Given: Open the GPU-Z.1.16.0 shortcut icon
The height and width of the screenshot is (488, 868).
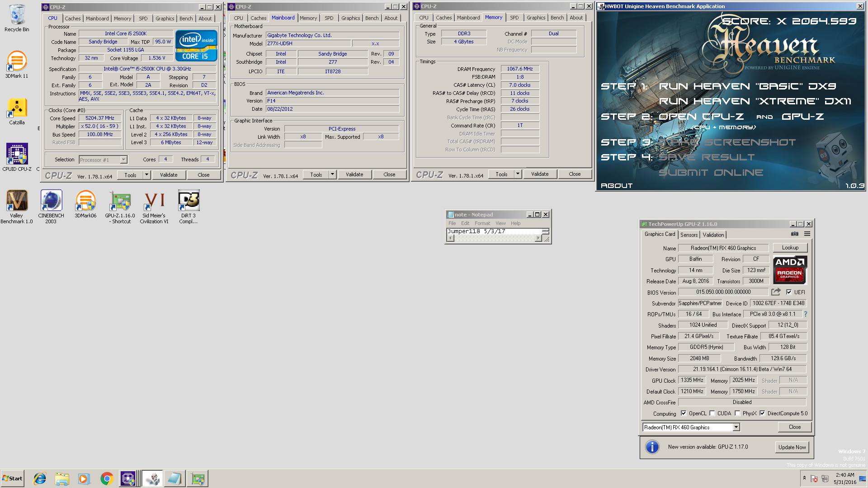Looking at the screenshot, I should [x=120, y=207].
